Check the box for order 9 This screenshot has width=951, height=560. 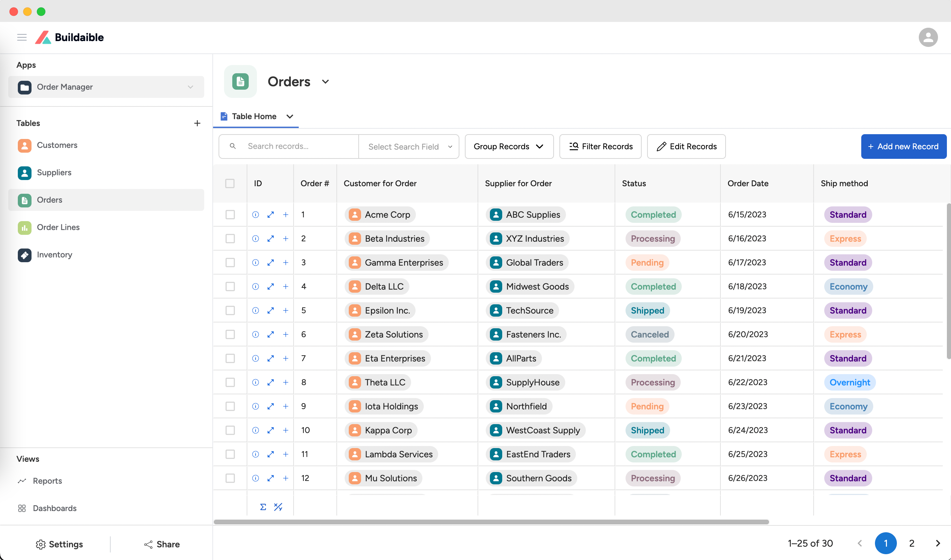click(230, 406)
